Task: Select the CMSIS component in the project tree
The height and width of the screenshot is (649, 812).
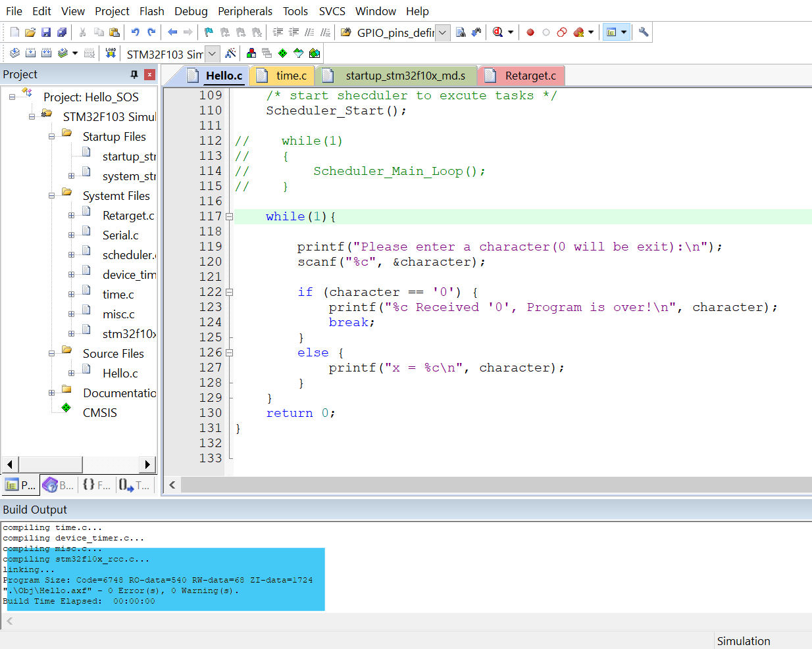Action: [x=100, y=412]
